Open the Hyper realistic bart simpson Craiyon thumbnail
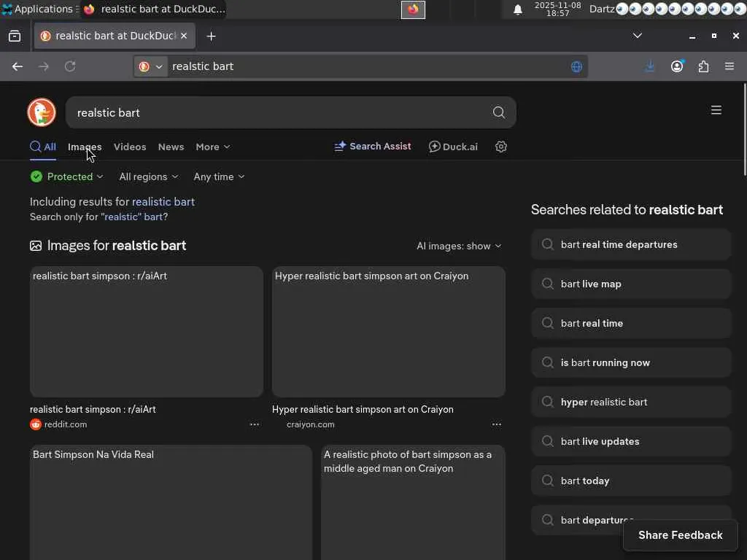The width and height of the screenshot is (747, 560). click(x=389, y=332)
